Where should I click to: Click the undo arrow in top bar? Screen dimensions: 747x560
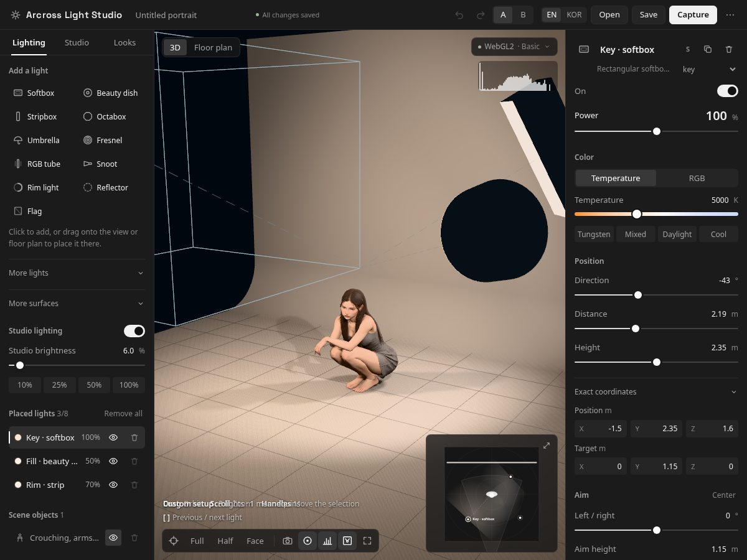(x=459, y=15)
